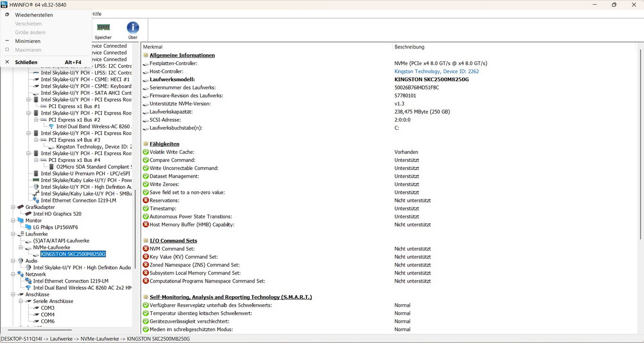Collapse the PCI Express x4 Bus #3 node
The width and height of the screenshot is (644, 343).
tap(36, 140)
